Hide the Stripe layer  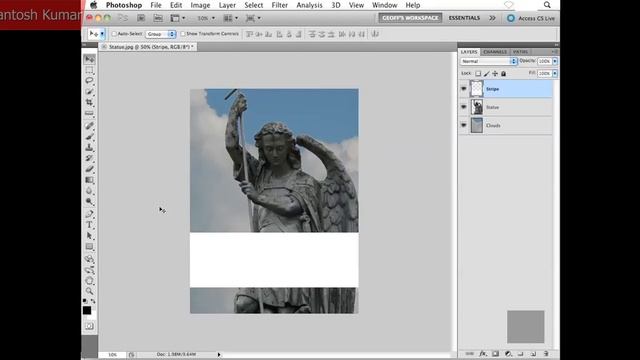(464, 89)
